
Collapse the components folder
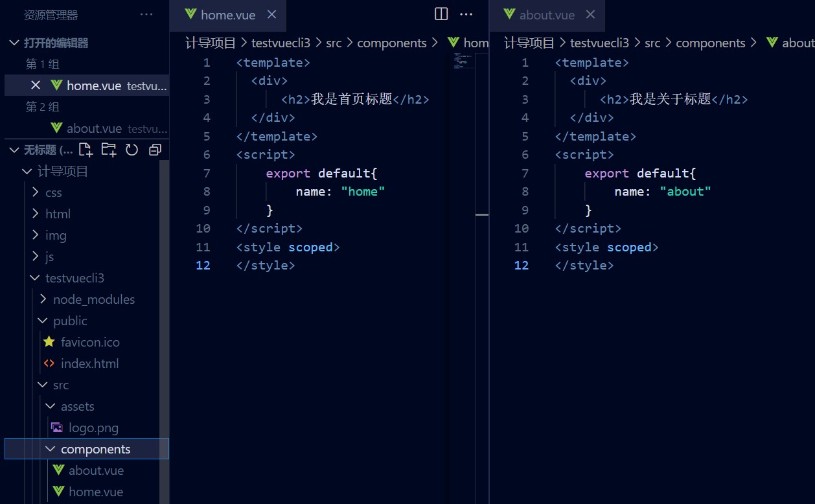tap(51, 449)
